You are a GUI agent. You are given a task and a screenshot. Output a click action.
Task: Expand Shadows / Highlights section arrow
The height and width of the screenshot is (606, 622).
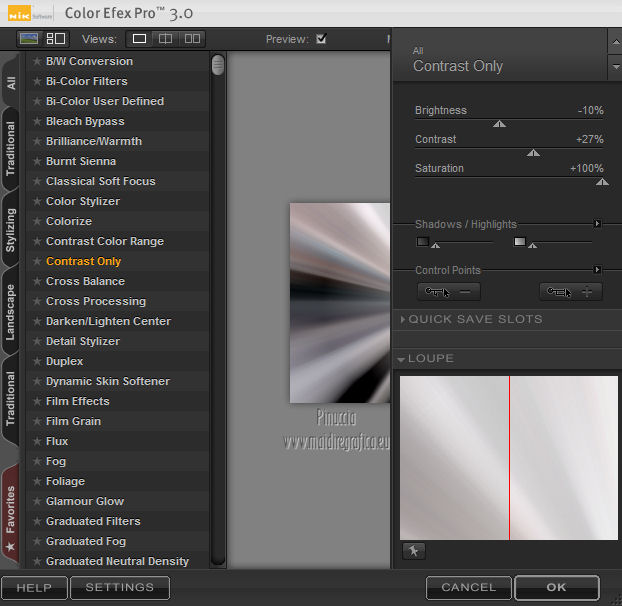click(597, 224)
